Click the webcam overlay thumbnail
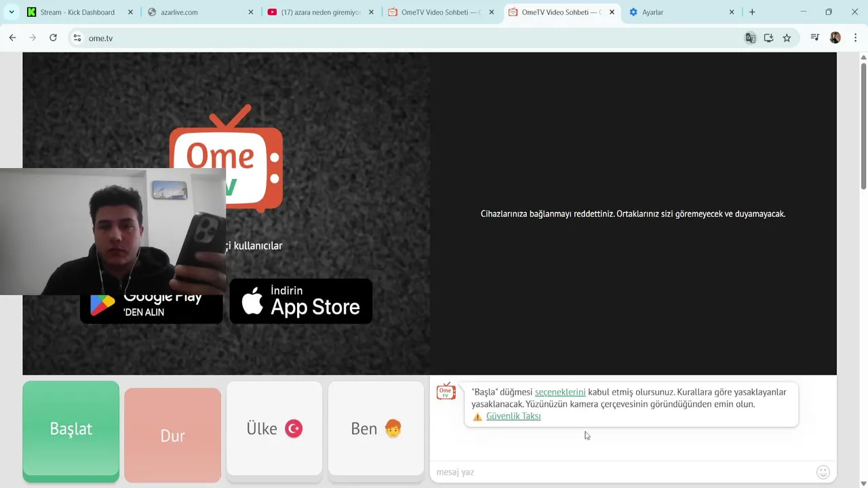Screen dimensions: 868x488 pyautogui.click(x=113, y=232)
